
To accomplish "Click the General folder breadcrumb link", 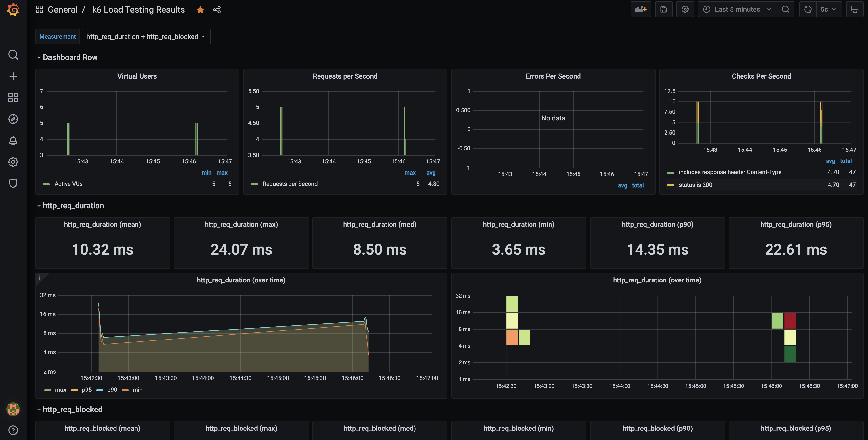I will tap(62, 10).
